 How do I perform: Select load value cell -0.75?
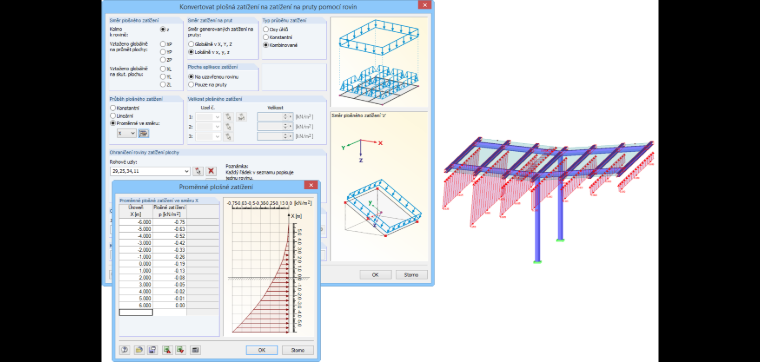[169, 221]
